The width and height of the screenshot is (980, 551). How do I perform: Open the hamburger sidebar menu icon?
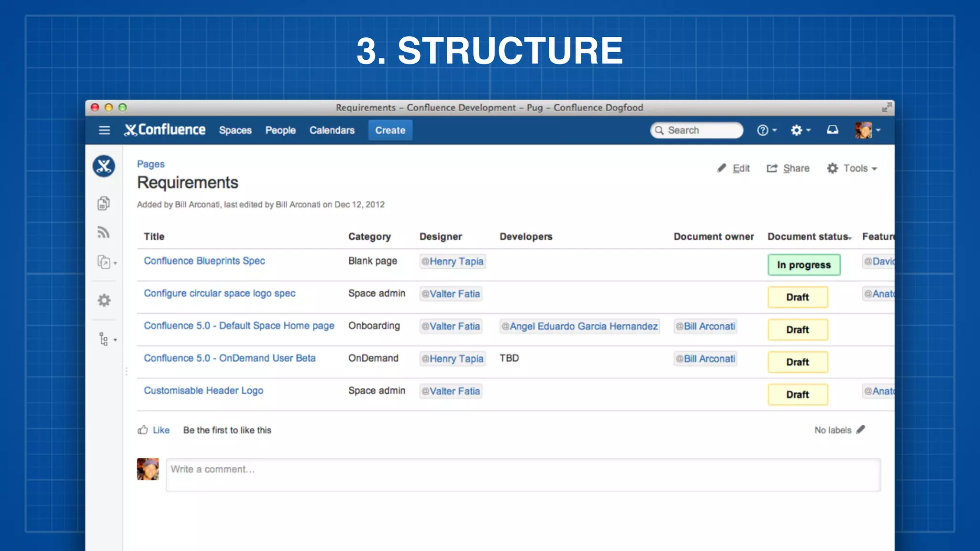coord(104,130)
